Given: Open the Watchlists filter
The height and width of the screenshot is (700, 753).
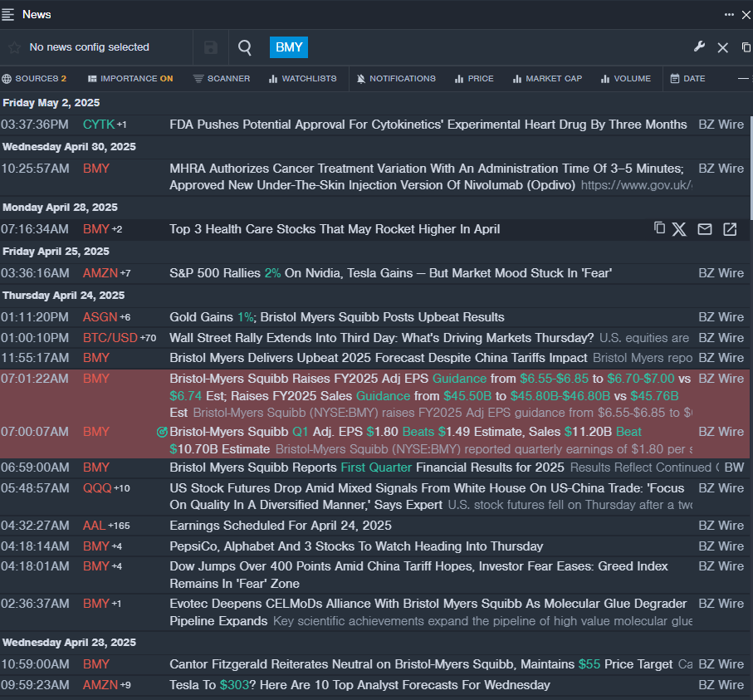Looking at the screenshot, I should tap(302, 78).
